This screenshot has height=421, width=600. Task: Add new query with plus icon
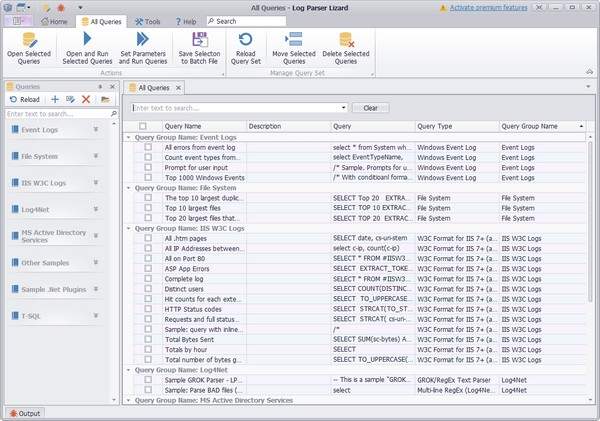point(54,100)
